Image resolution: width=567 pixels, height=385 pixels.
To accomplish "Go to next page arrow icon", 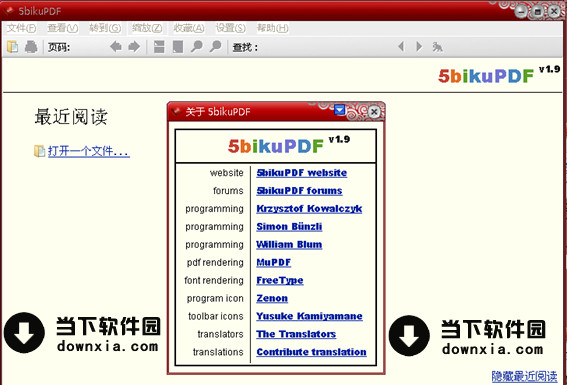I will [x=134, y=47].
